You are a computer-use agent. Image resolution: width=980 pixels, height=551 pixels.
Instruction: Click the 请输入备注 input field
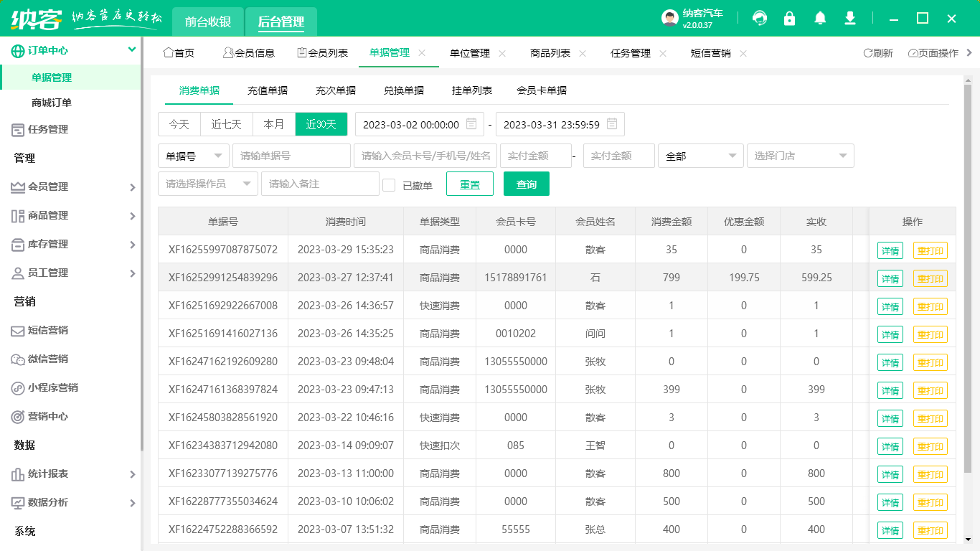pyautogui.click(x=320, y=184)
